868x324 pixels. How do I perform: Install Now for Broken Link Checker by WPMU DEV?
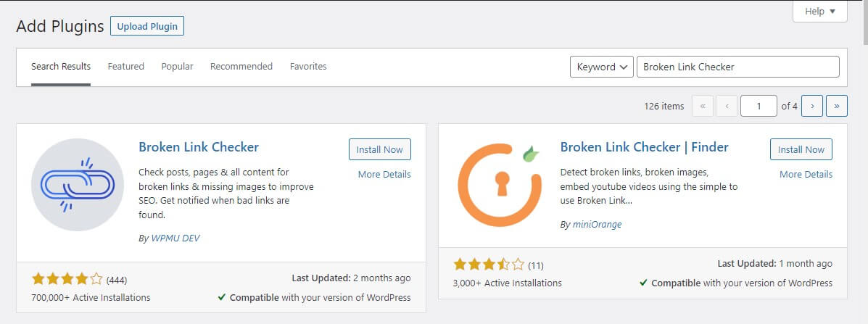point(380,149)
